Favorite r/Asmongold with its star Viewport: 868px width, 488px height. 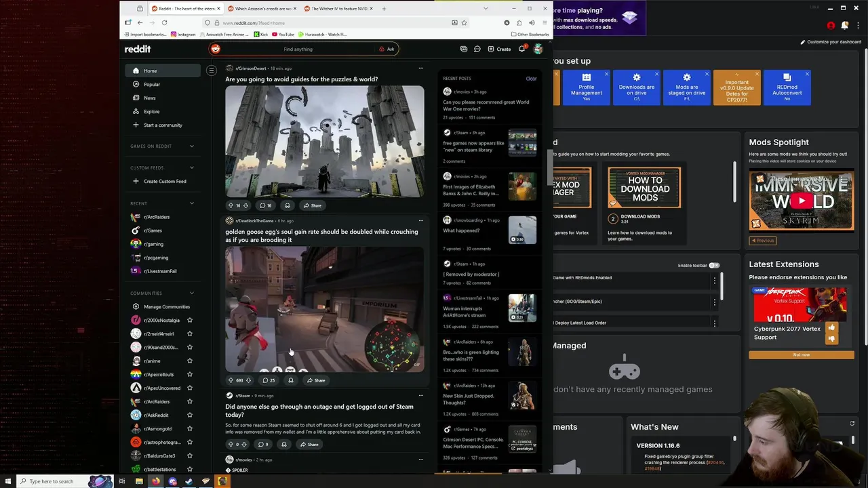[x=190, y=428]
